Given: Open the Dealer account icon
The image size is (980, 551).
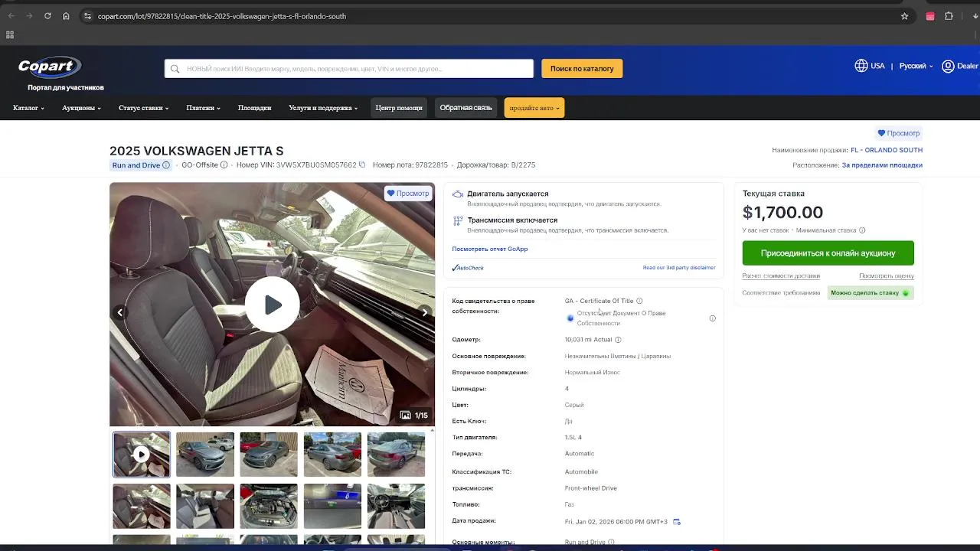Looking at the screenshot, I should (x=948, y=66).
